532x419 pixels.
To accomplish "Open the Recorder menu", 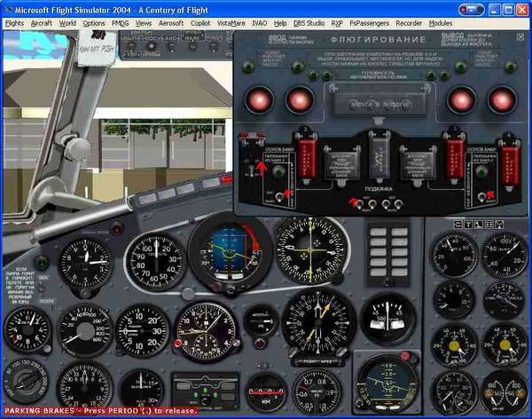I will (x=409, y=23).
